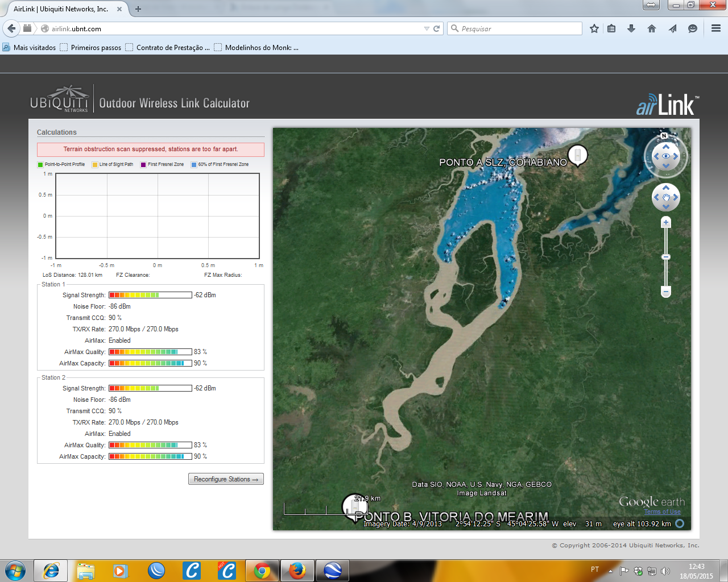Open the Firefox downloads arrow
The height and width of the screenshot is (582, 728).
pyautogui.click(x=631, y=28)
